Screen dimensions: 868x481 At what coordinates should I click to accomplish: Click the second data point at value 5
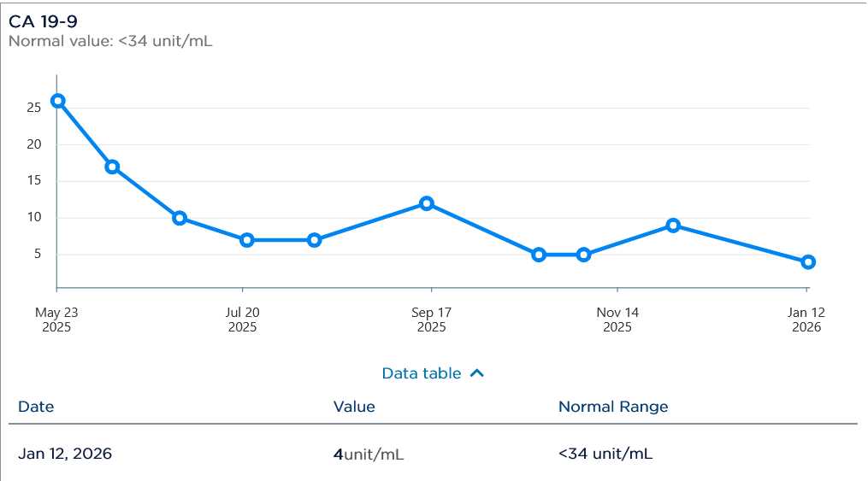[583, 255]
